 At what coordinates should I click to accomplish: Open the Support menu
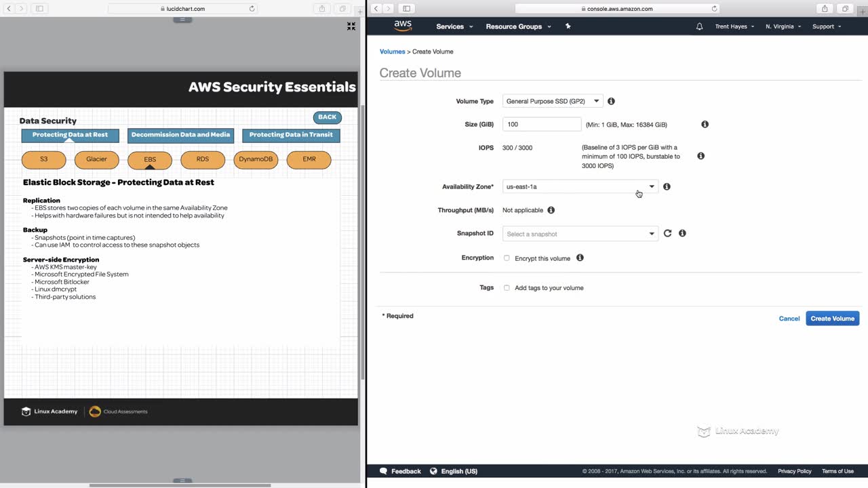(x=827, y=26)
